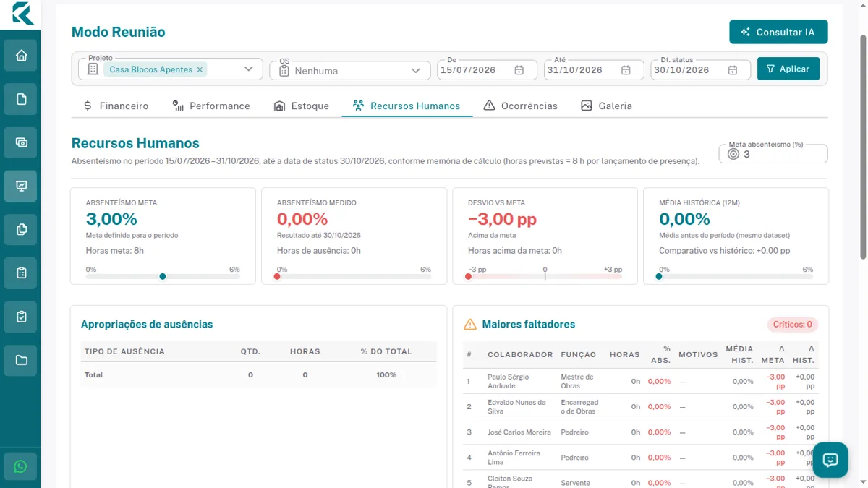The width and height of the screenshot is (868, 488).
Task: Click the Consultar IA button
Action: pyautogui.click(x=778, y=32)
